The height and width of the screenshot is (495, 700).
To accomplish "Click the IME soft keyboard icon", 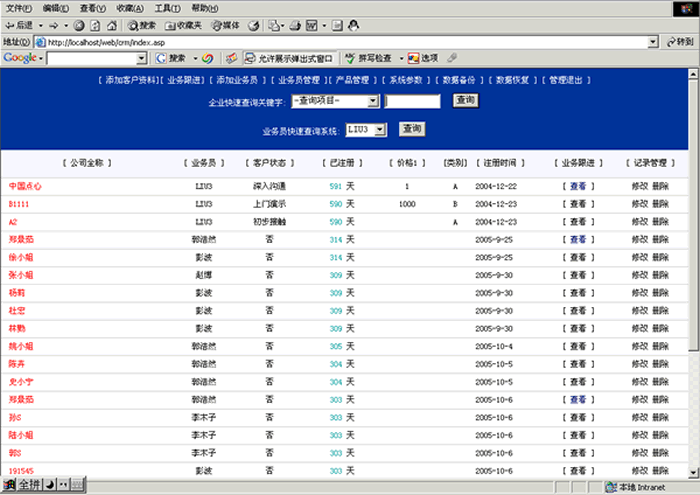I will click(77, 484).
